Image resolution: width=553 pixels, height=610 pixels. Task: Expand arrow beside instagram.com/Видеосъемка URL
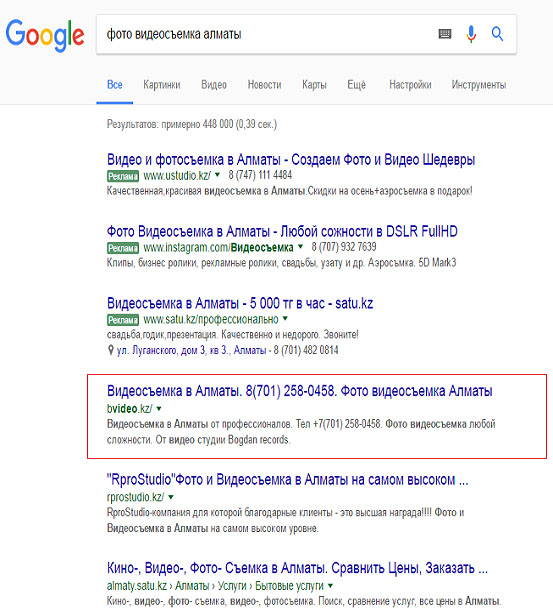point(300,247)
